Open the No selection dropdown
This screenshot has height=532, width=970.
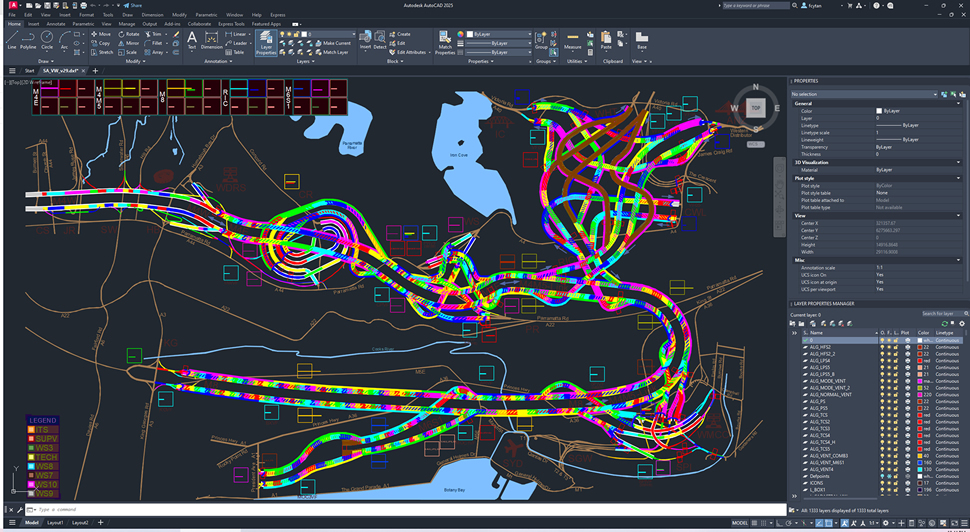[x=864, y=94]
